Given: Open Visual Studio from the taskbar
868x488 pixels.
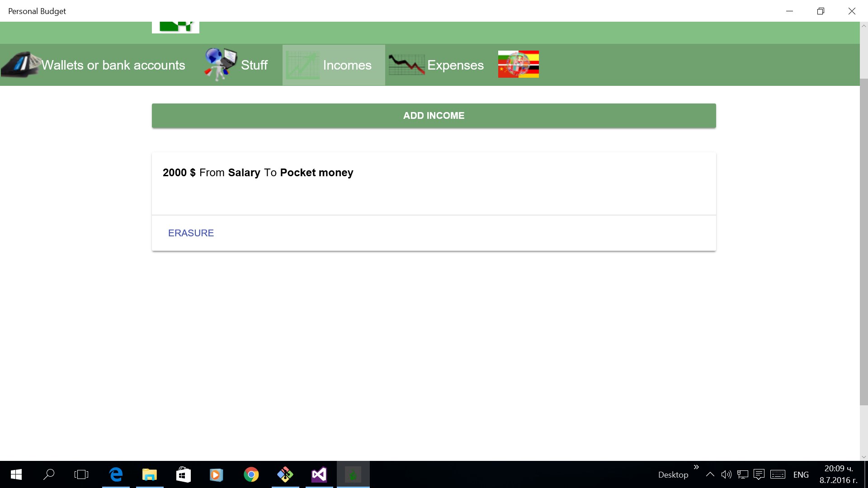Looking at the screenshot, I should [x=319, y=474].
